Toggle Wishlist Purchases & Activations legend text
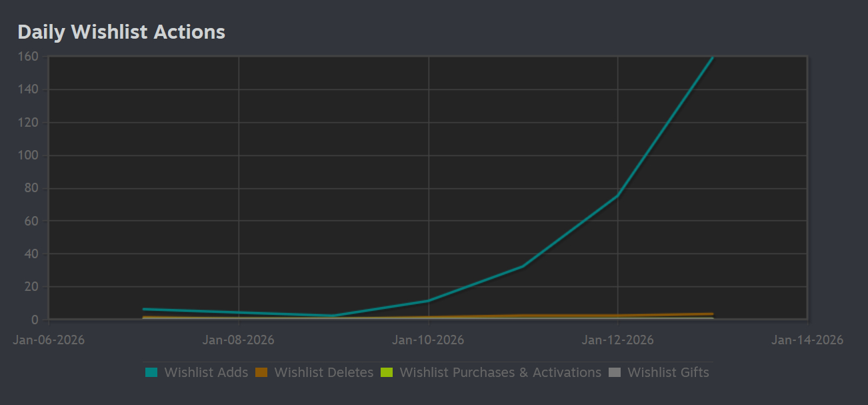 (500, 373)
